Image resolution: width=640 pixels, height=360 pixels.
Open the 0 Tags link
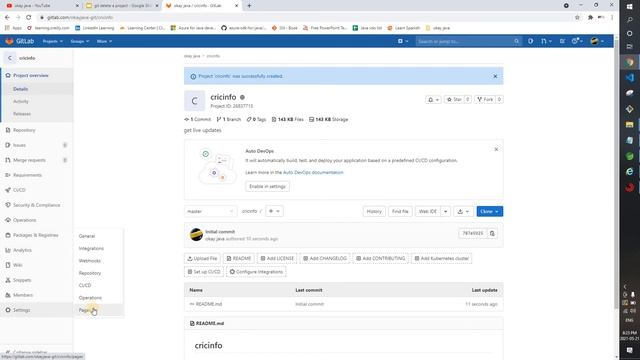pos(256,120)
